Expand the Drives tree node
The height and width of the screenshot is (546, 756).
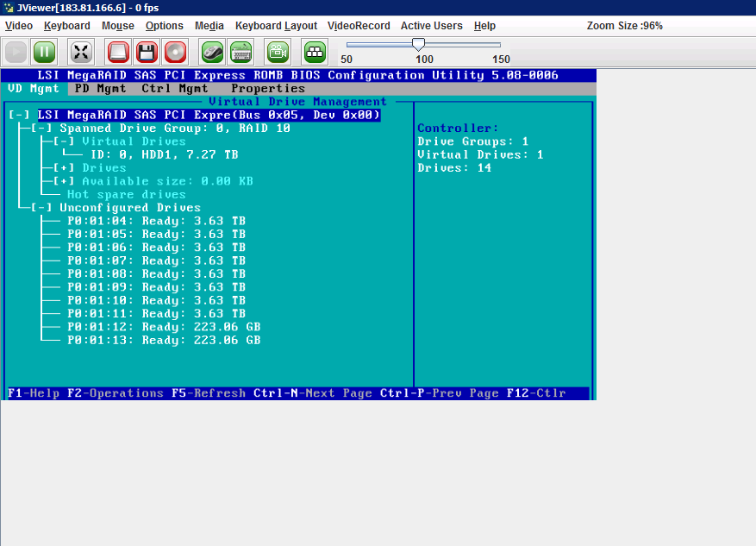[64, 168]
